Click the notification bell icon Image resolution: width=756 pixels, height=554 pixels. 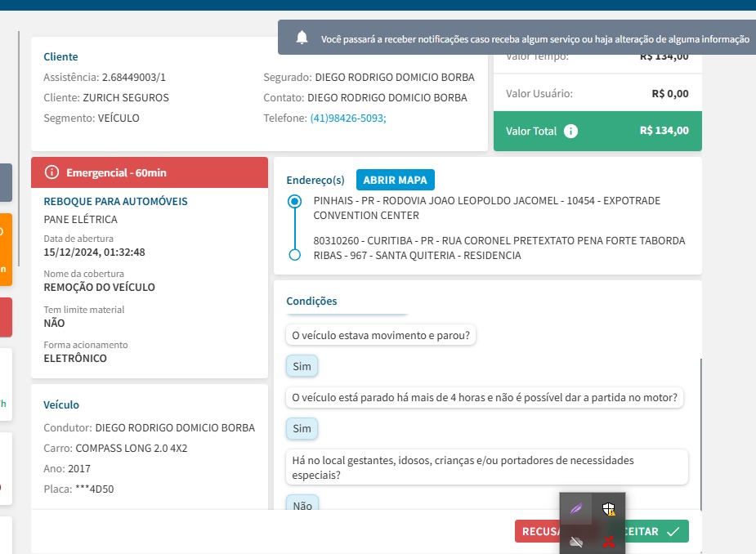click(302, 38)
